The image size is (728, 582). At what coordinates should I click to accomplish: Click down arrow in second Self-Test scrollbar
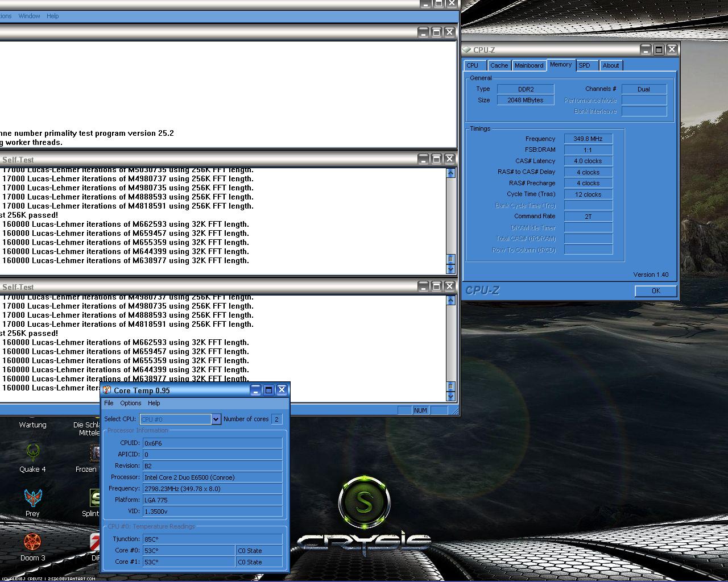[451, 396]
